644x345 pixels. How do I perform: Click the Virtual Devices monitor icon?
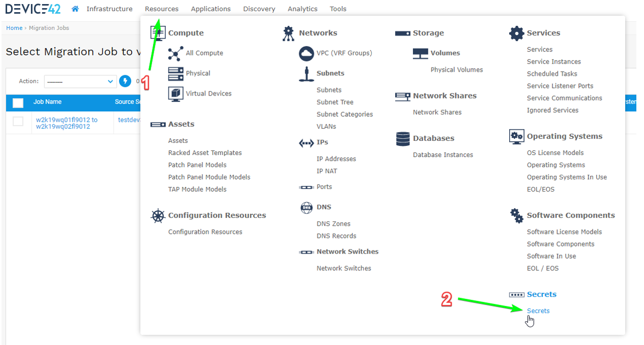tap(175, 94)
